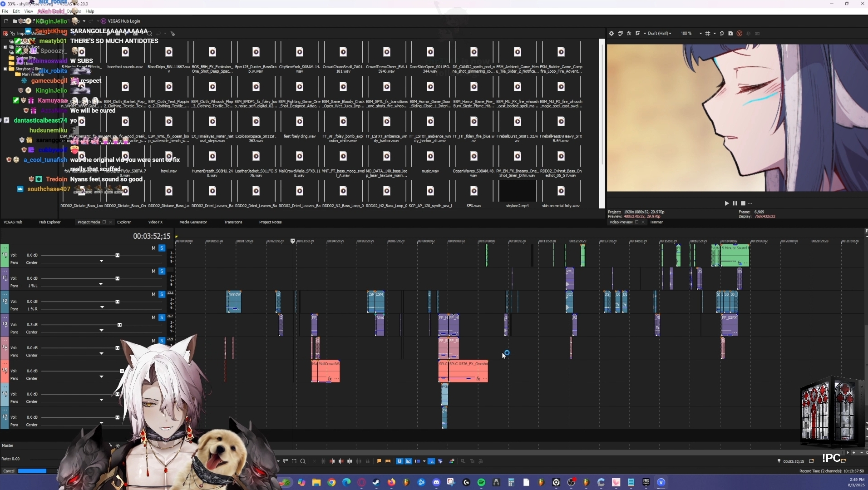
Task: Copy preview snapshot to clipboard
Action: 721,34
